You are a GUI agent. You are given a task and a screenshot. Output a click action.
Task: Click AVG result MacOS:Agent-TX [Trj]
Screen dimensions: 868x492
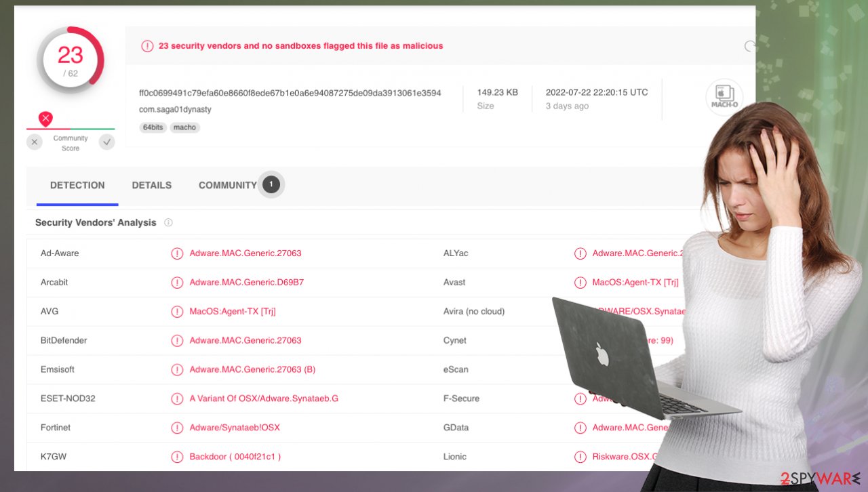point(233,312)
